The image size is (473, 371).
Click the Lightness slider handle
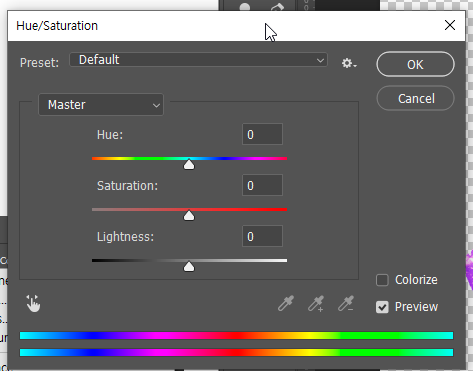coord(189,266)
